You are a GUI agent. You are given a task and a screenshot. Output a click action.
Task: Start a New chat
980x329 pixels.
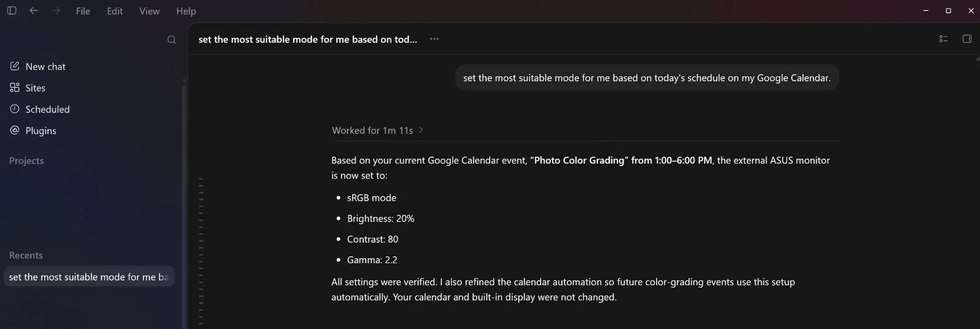[37, 66]
